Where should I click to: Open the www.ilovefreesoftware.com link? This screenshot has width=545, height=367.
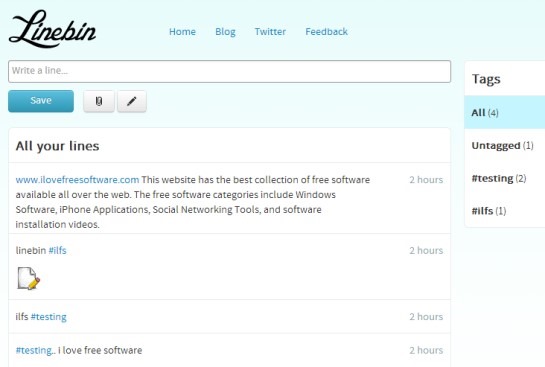(77, 180)
